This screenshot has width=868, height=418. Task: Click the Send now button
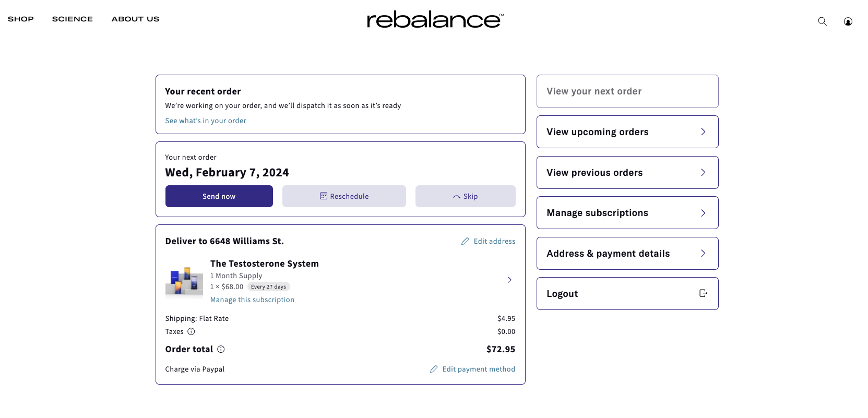[x=219, y=196]
